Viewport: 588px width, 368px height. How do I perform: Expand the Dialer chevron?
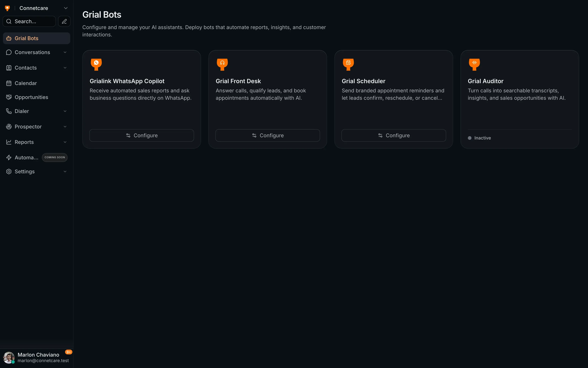[x=65, y=111]
